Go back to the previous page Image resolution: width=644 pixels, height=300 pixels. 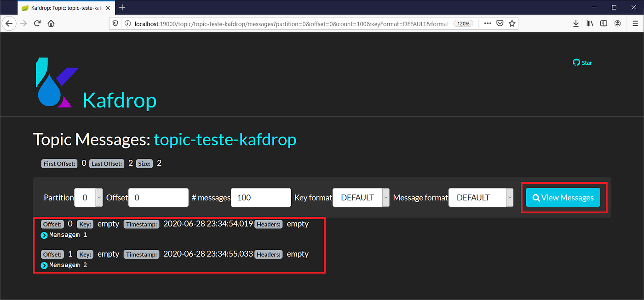tap(9, 23)
